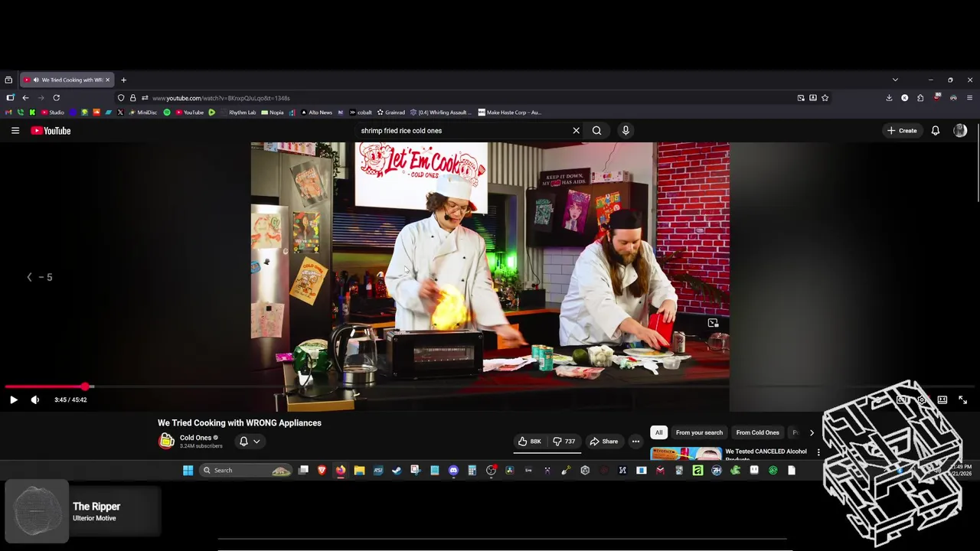980x551 pixels.
Task: Open Cold Ones channel name link
Action: 195,438
